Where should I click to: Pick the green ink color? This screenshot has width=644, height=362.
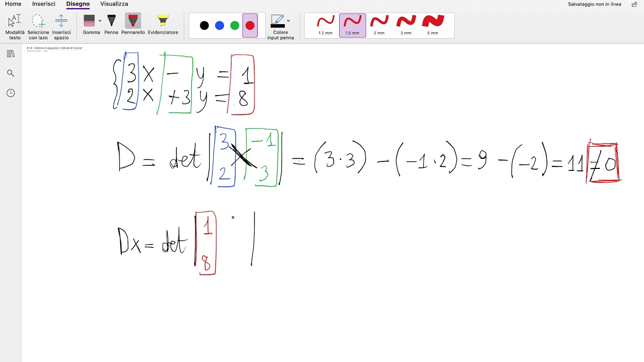pyautogui.click(x=234, y=26)
